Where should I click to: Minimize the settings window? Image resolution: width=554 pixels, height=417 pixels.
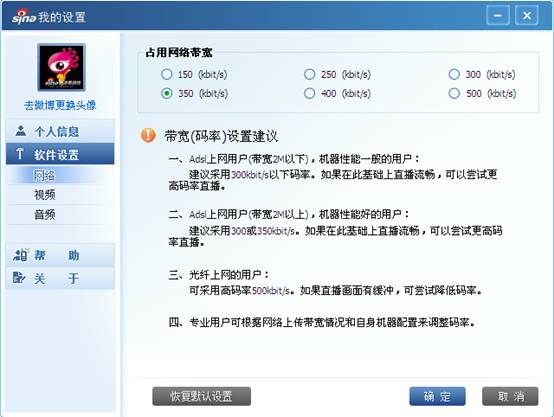pyautogui.click(x=498, y=15)
